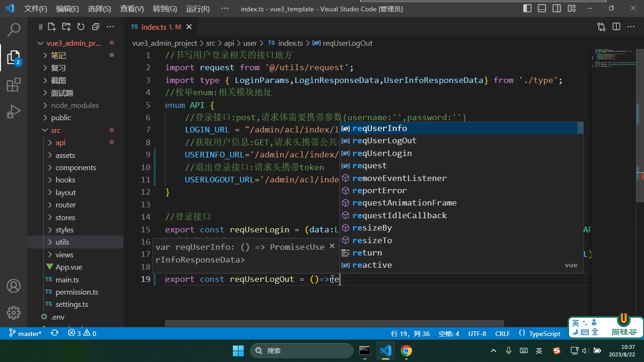Toggle the secondary side bar layout button
This screenshot has height=362, width=644.
click(x=557, y=8)
